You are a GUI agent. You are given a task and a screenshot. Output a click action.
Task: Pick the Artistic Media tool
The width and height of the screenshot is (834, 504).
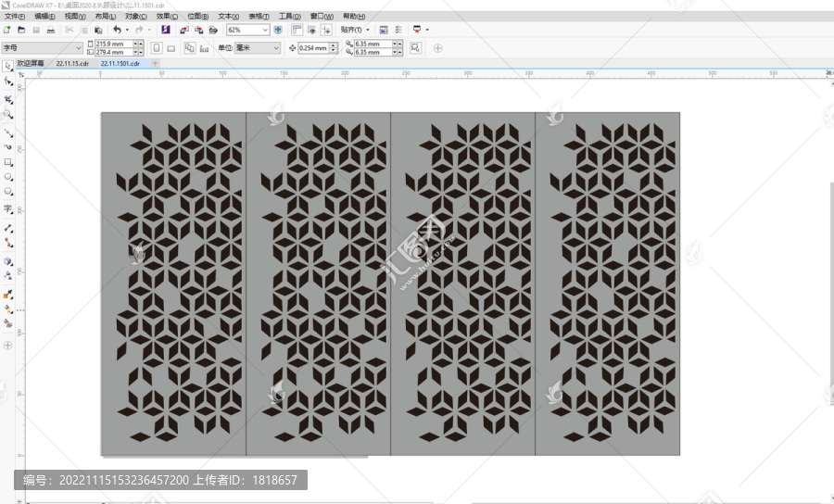(x=8, y=146)
